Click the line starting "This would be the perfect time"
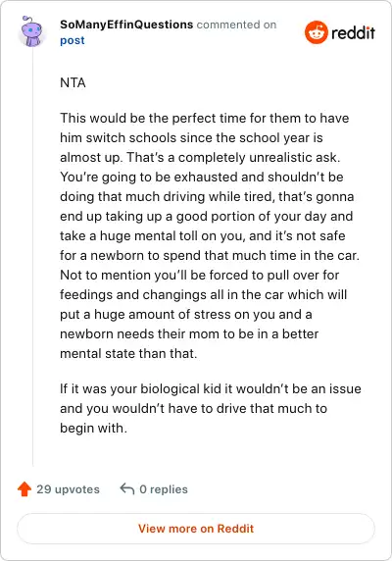This screenshot has width=392, height=561. coord(205,118)
